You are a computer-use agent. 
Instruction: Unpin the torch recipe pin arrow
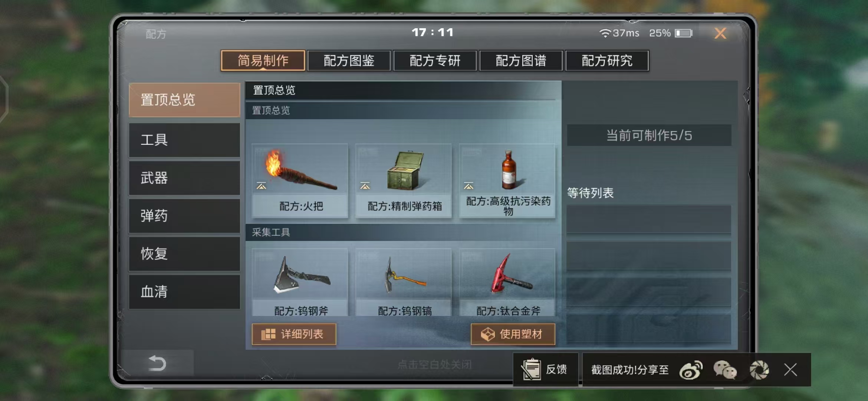[262, 186]
